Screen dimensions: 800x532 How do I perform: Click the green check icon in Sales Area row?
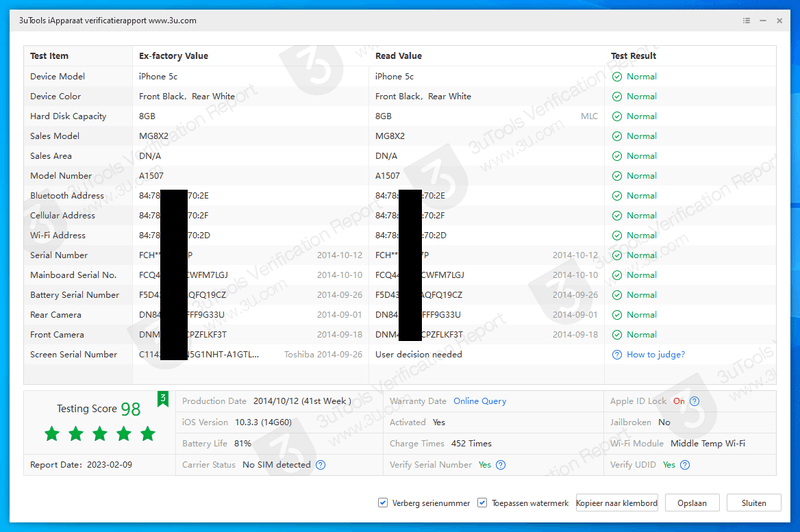(x=617, y=156)
